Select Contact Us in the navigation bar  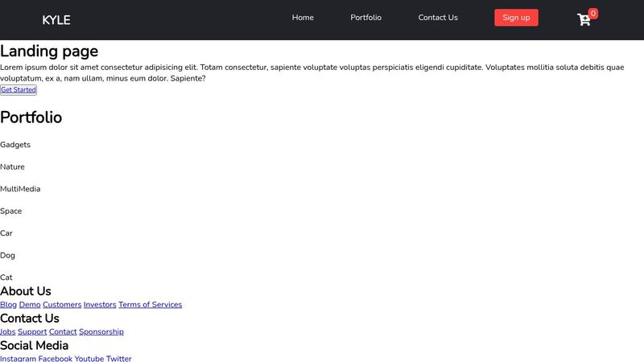[x=438, y=18]
